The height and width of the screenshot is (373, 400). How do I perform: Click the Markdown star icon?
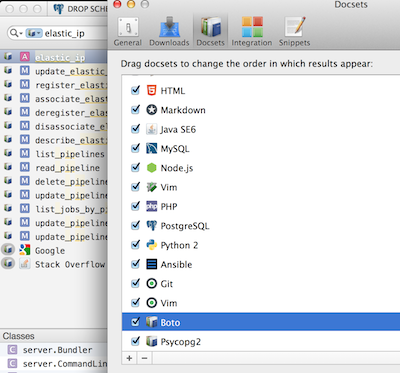[x=152, y=110]
